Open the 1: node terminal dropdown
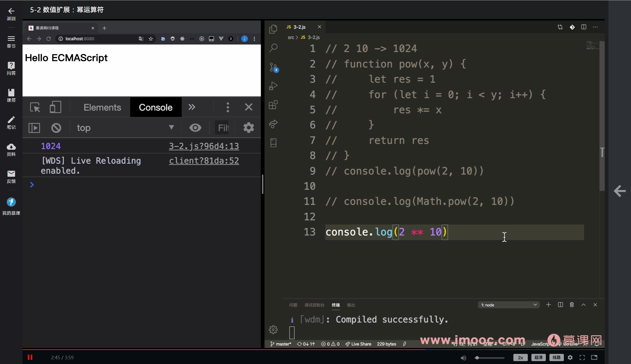Viewport: 631px width, 364px height. tap(508, 305)
